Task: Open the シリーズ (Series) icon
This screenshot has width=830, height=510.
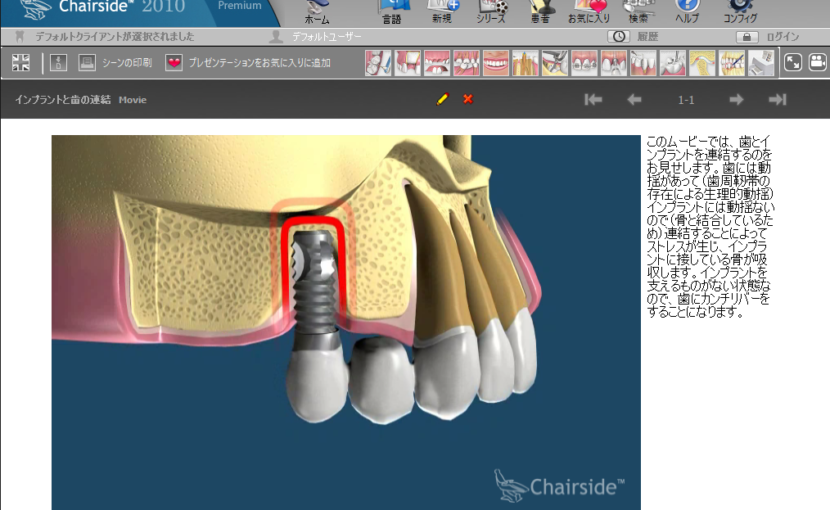Action: 491,11
